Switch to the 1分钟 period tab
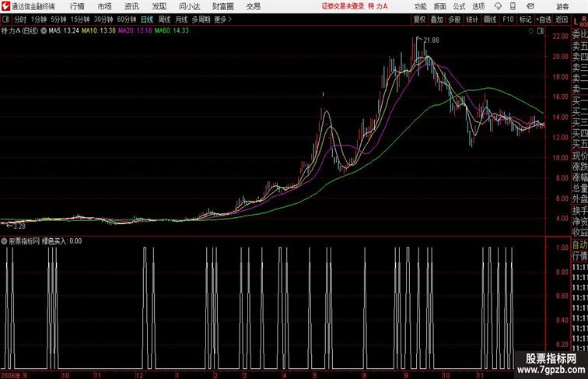Viewport: 588px width, 379px height. [x=39, y=19]
